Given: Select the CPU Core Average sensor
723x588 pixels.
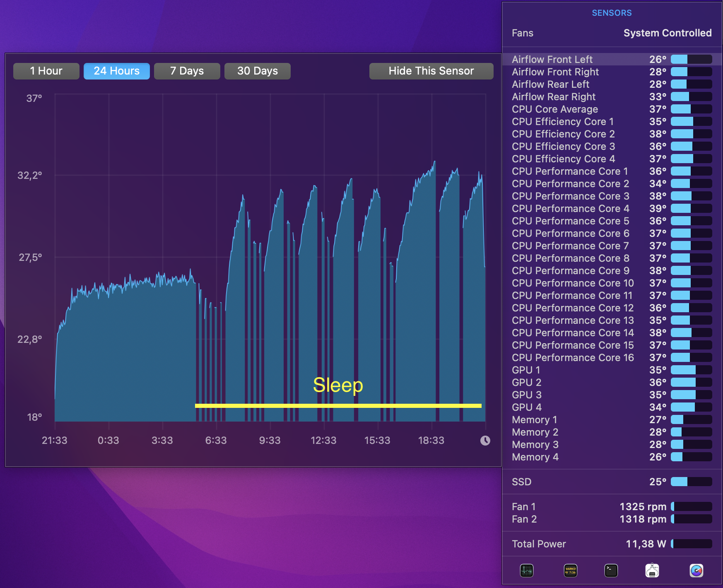Looking at the screenshot, I should pos(612,109).
